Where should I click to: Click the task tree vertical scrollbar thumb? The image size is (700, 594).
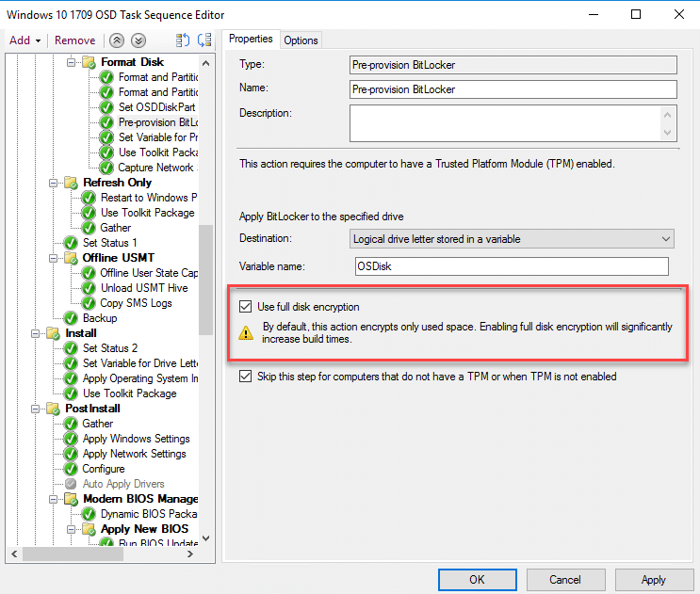205,280
